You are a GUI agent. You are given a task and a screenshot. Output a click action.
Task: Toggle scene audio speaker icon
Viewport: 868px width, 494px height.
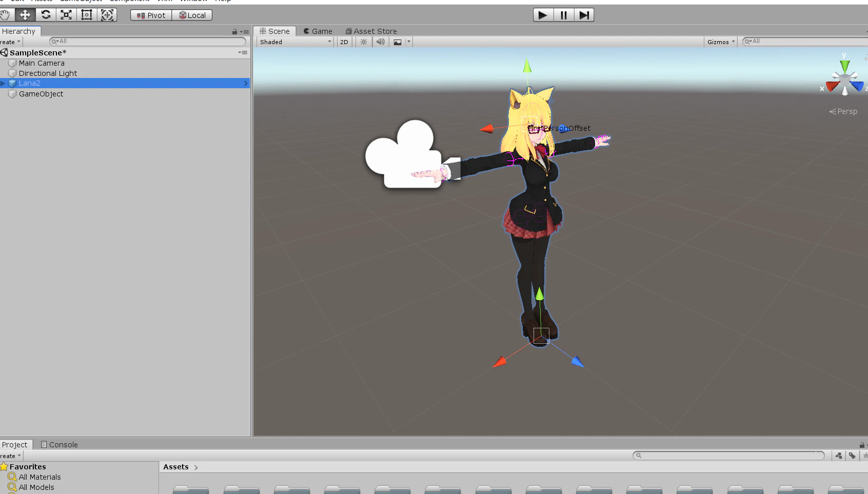(x=380, y=42)
